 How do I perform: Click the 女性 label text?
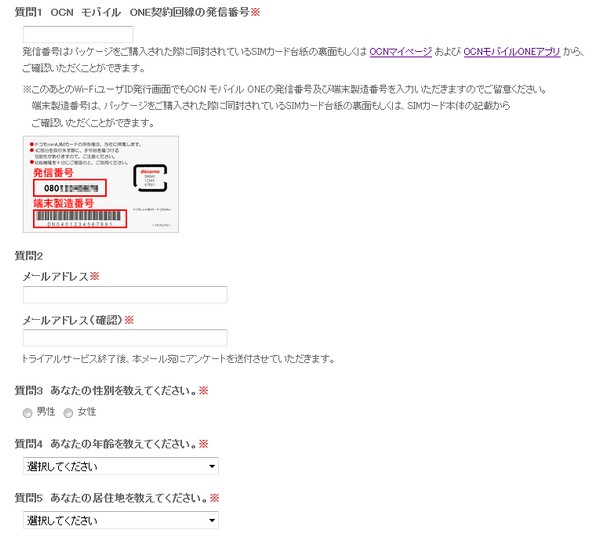[x=87, y=412]
